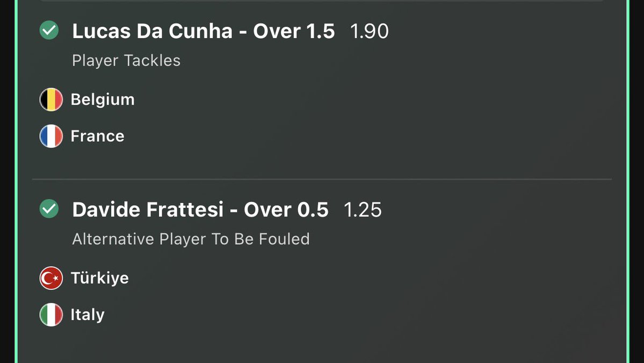
Task: Click empty area below France row
Action: click(322, 163)
